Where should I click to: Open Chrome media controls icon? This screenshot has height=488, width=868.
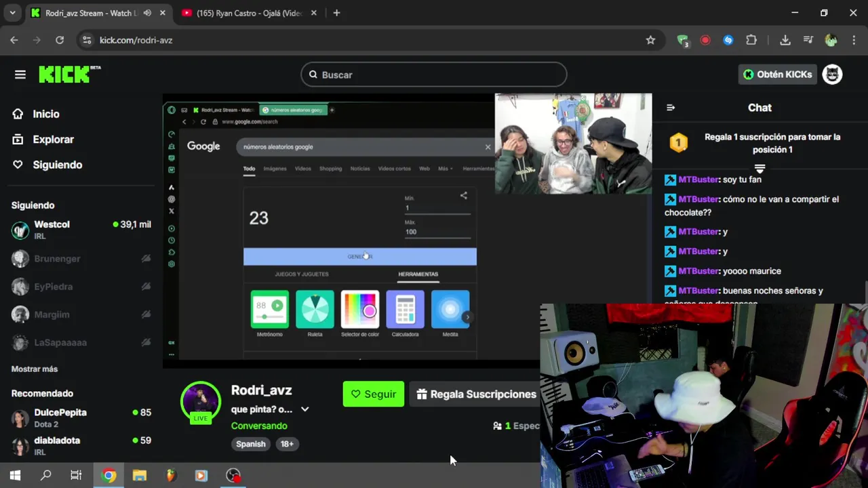click(x=808, y=40)
